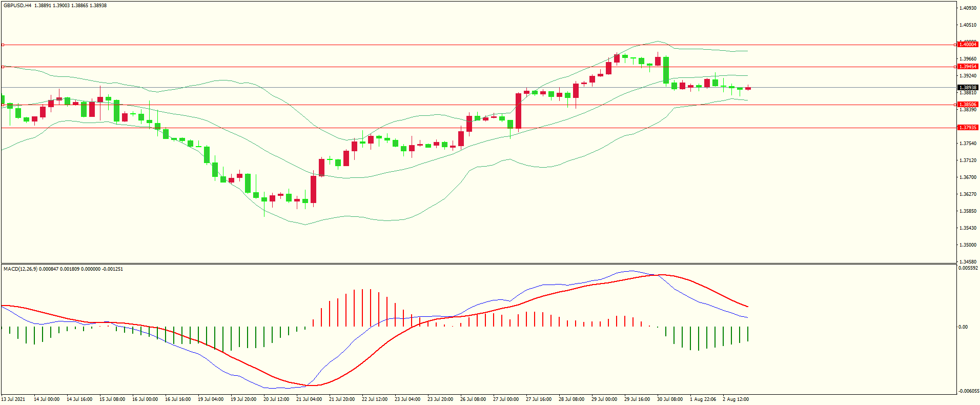Click the divider between chart and MACD window
The width and height of the screenshot is (980, 405).
[479, 264]
